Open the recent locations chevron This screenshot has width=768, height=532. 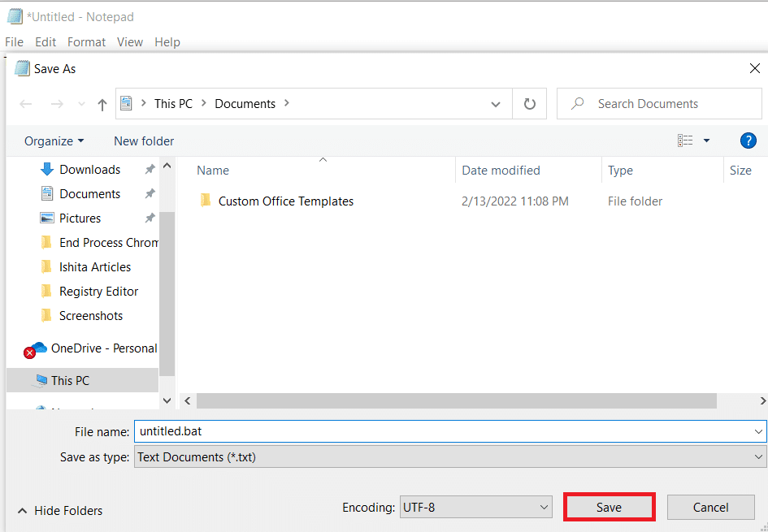82,104
